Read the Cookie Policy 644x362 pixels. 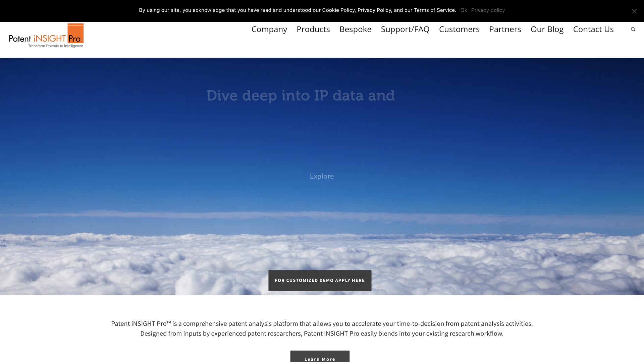[338, 10]
